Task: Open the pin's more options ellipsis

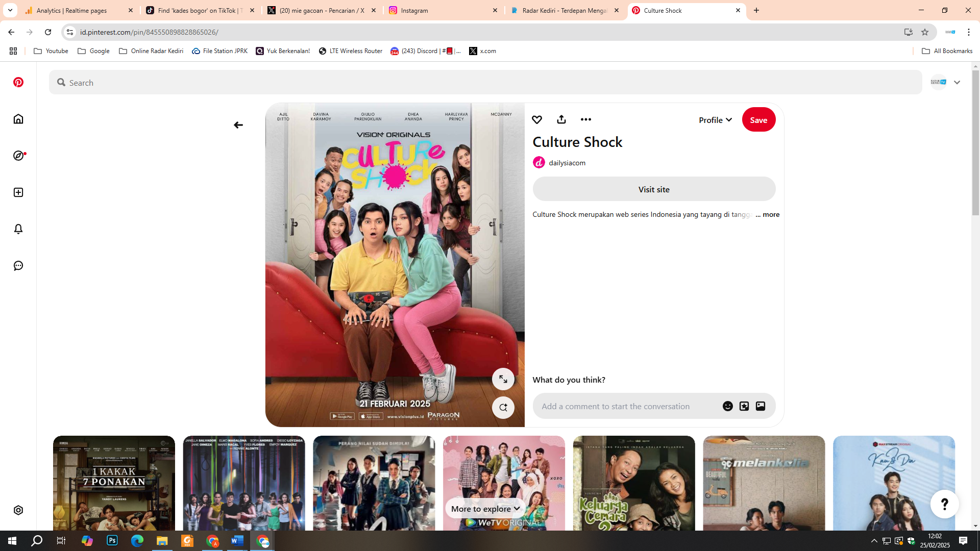Action: tap(586, 119)
